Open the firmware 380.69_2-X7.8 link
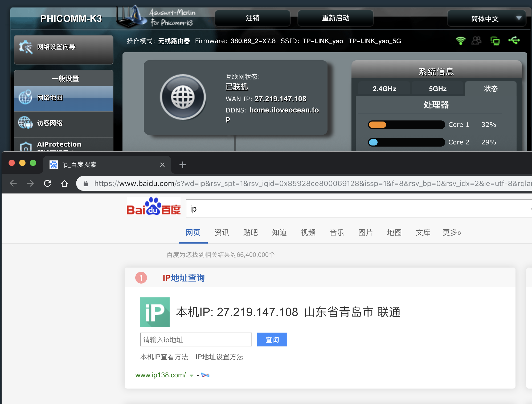The image size is (532, 404). pos(253,41)
